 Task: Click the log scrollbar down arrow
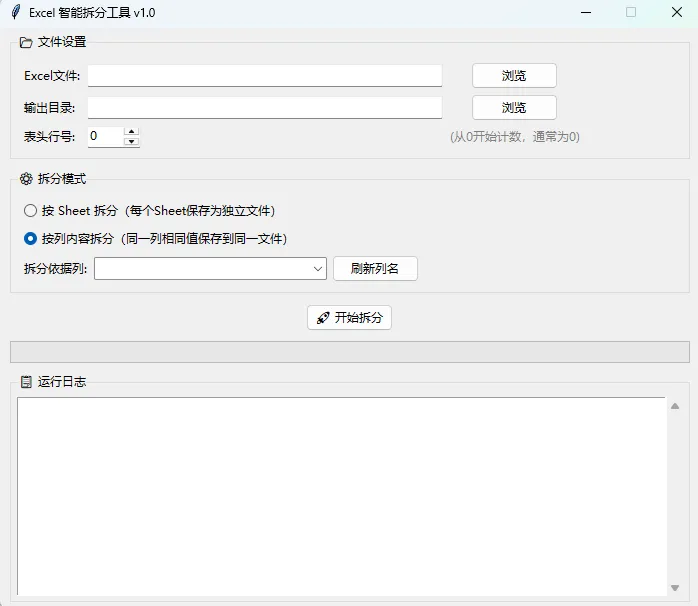tap(675, 588)
